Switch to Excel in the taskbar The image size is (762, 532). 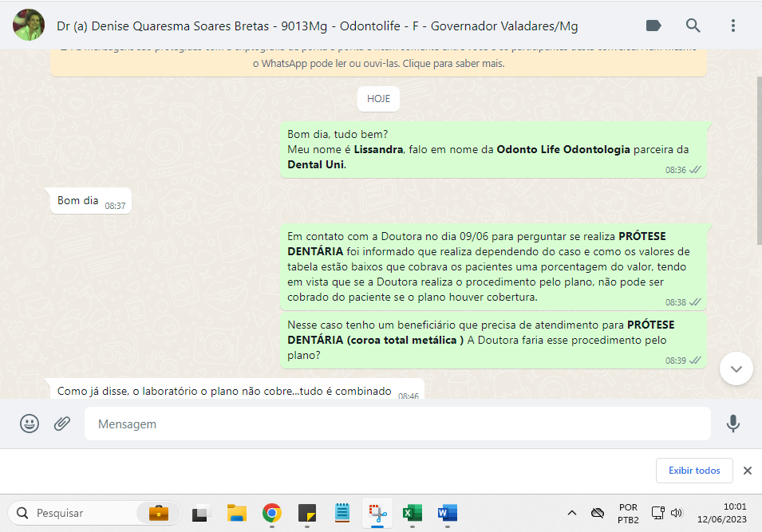click(x=412, y=513)
